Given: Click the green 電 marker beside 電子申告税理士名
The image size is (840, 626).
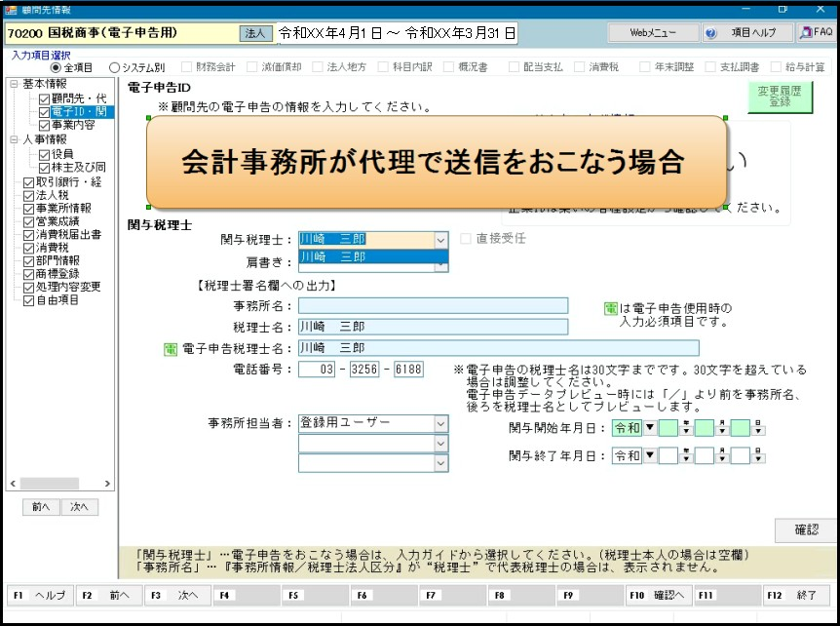Looking at the screenshot, I should [x=171, y=348].
